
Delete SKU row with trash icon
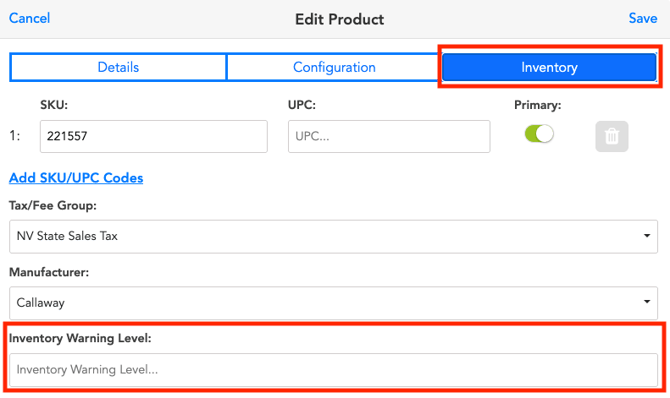611,136
